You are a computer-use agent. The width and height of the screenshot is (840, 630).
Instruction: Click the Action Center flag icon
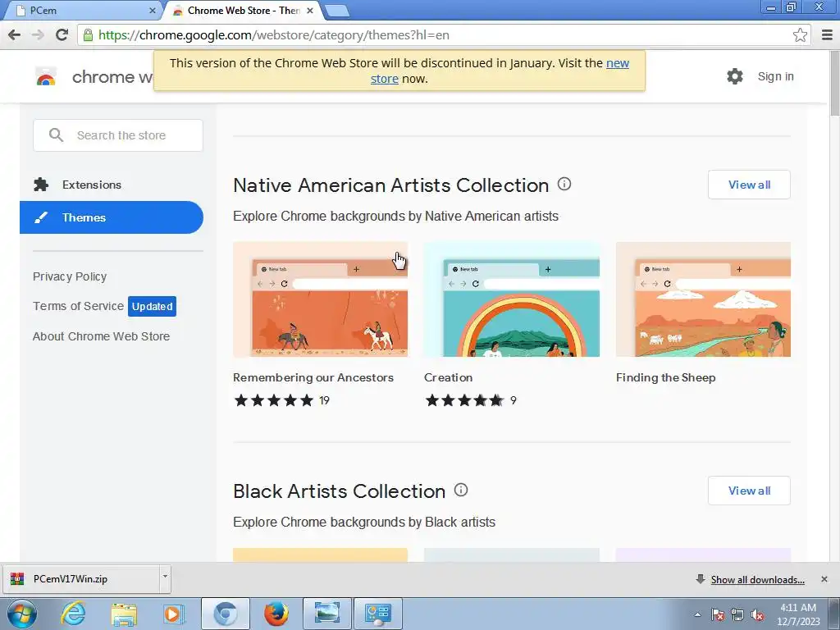point(717,615)
